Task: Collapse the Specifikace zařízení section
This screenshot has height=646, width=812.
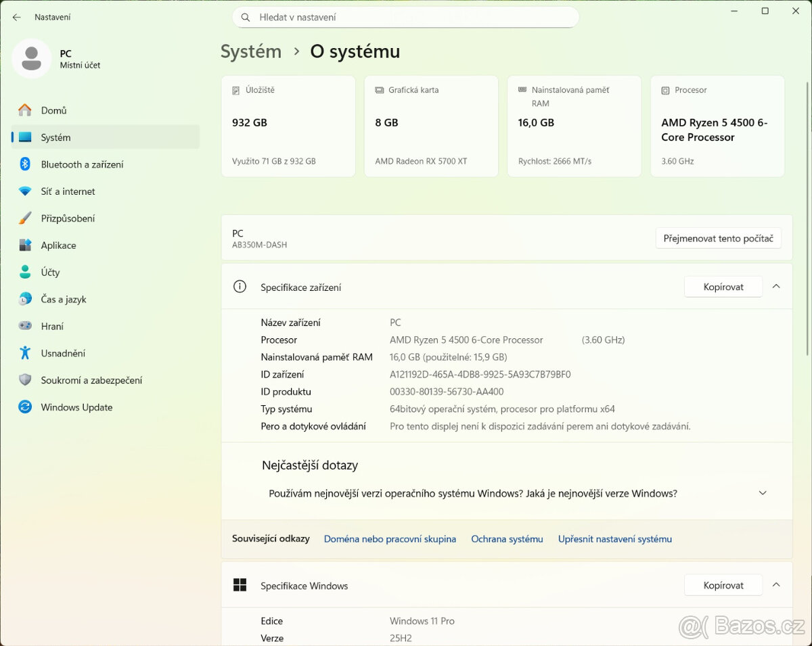Action: click(x=776, y=286)
